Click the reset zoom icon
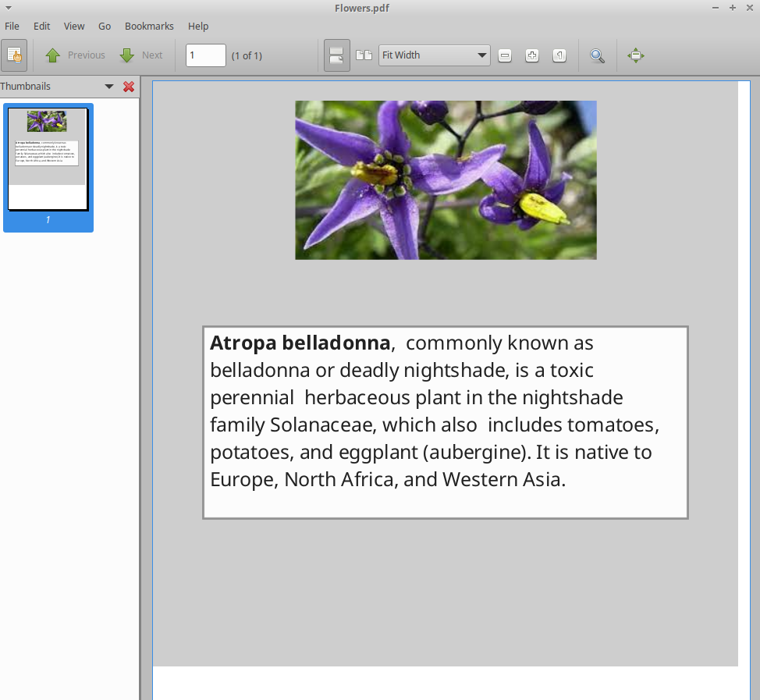The height and width of the screenshot is (700, 760). pos(559,55)
